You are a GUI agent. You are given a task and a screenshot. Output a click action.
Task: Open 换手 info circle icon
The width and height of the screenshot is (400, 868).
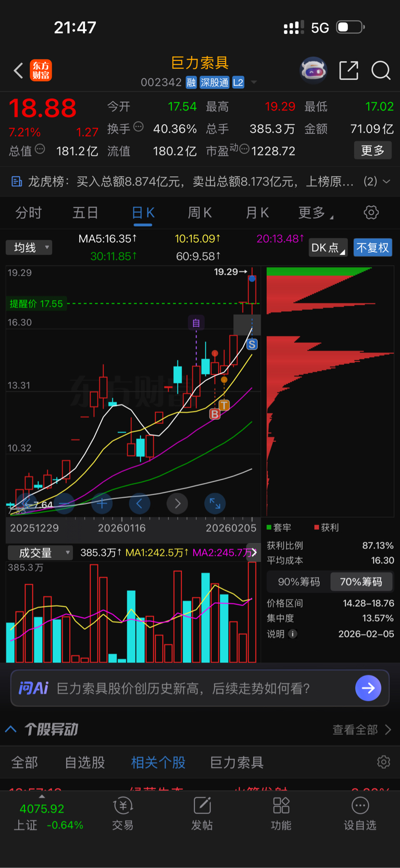coord(139,127)
